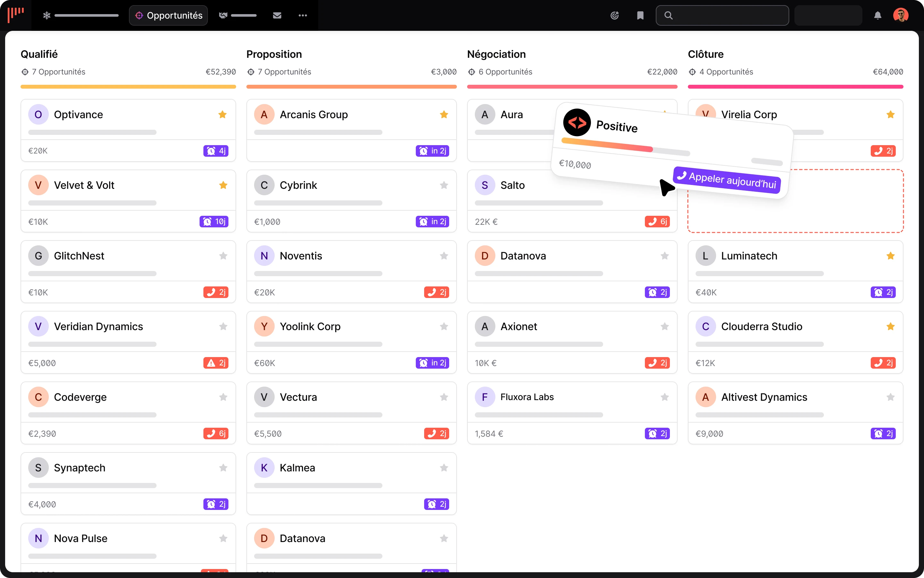Click the target goals icon
The image size is (924, 578).
point(614,15)
